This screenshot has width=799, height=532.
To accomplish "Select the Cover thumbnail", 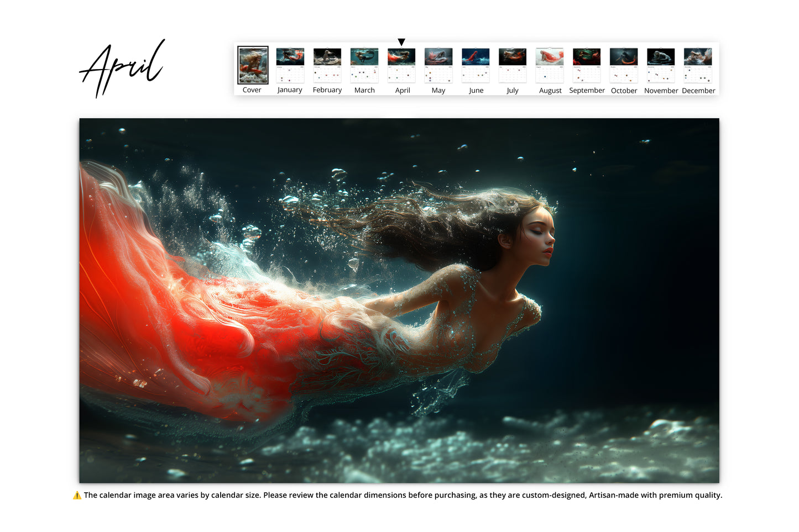I will (253, 65).
